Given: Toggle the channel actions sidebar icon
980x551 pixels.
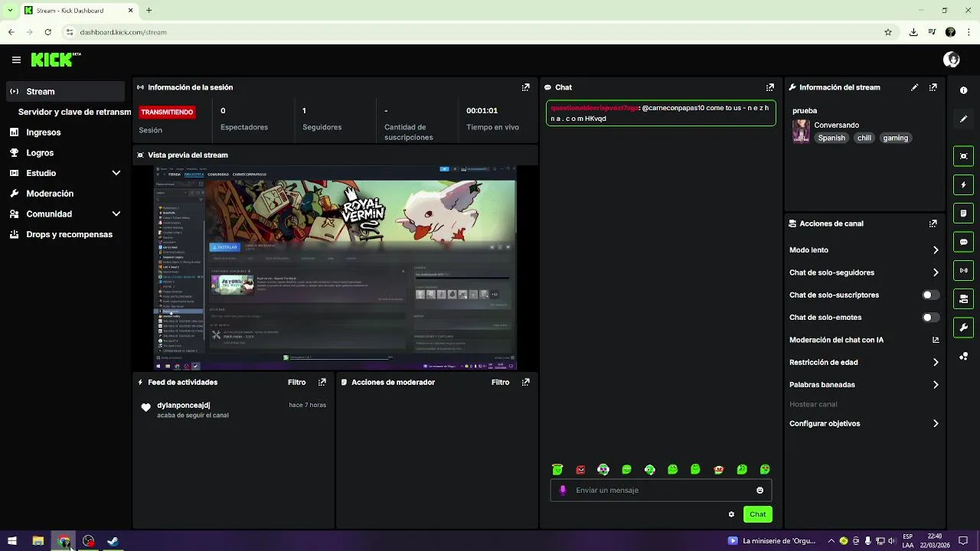Looking at the screenshot, I should pyautogui.click(x=963, y=298).
